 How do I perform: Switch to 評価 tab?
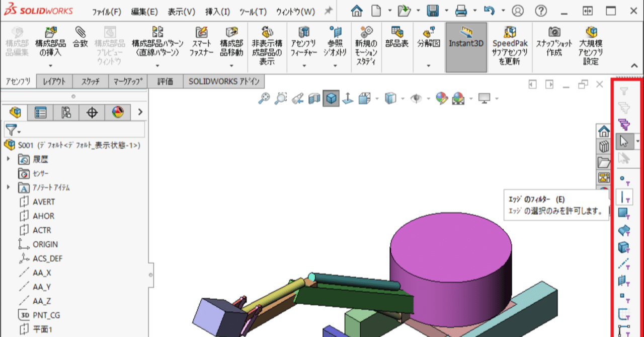pyautogui.click(x=165, y=82)
